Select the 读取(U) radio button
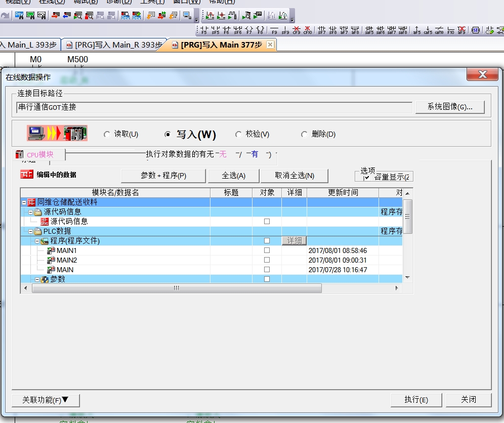 [x=107, y=135]
